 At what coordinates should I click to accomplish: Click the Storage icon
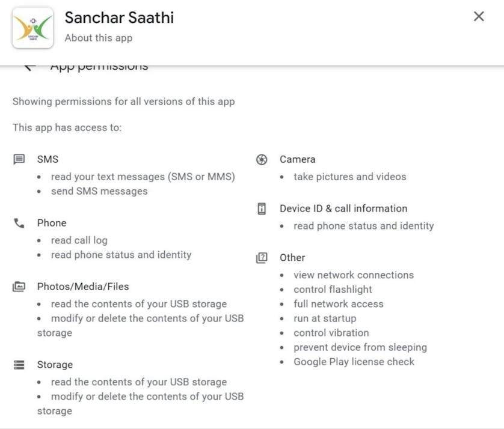coord(19,365)
